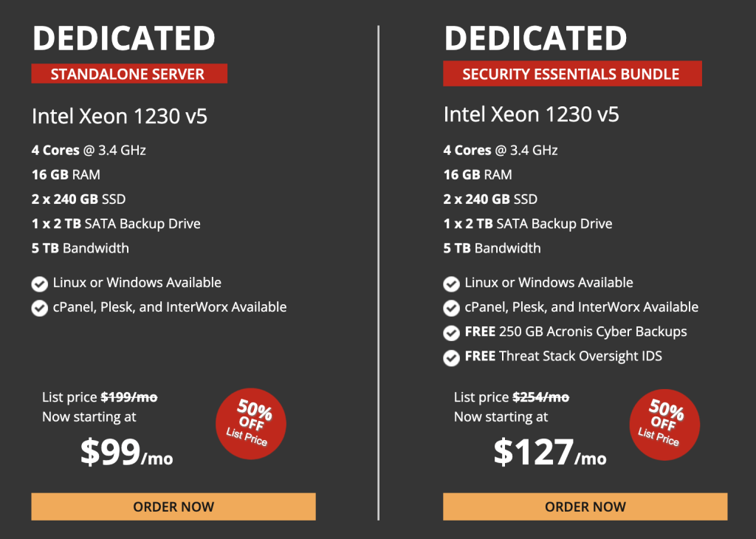Click checkmark beside left cPanel, Plesk, InterWorx
The image size is (756, 539).
click(x=40, y=308)
